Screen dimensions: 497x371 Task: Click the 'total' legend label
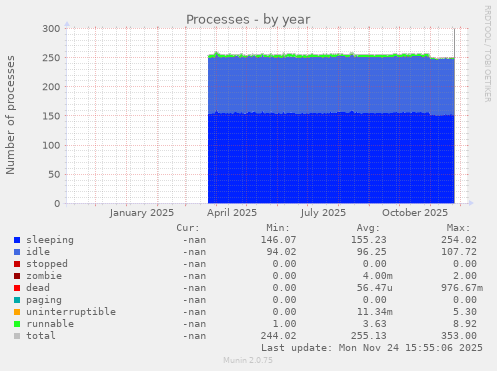pos(41,336)
